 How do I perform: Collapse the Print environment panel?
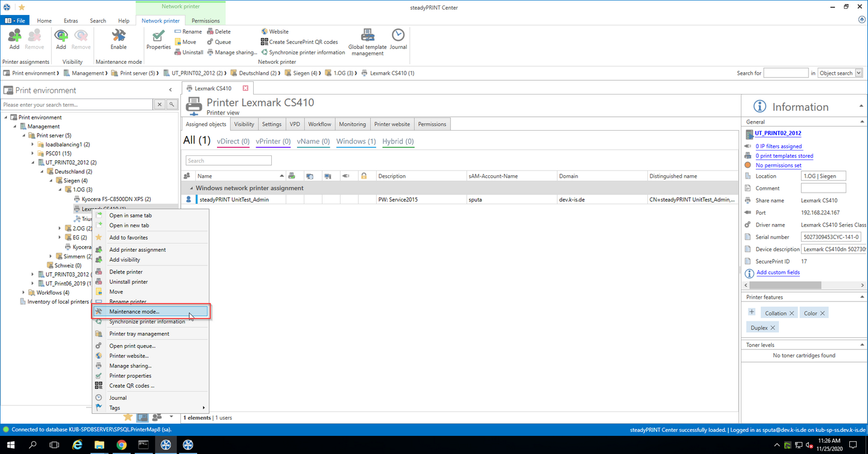(x=171, y=90)
